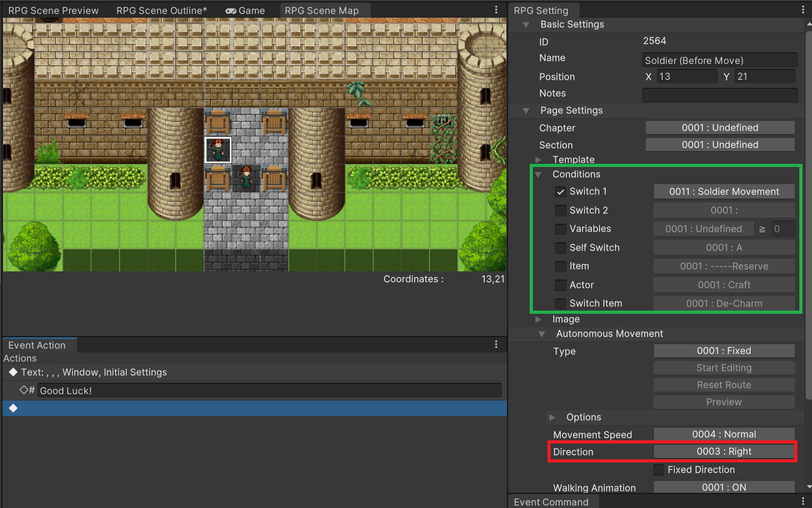The height and width of the screenshot is (508, 812).
Task: Expand the Image section
Action: pyautogui.click(x=539, y=319)
